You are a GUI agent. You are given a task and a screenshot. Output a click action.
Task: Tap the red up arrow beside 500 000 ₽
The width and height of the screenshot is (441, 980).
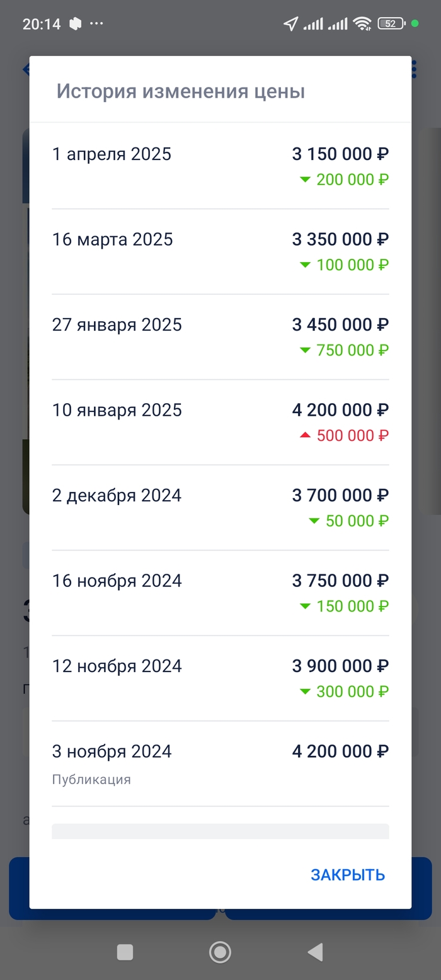306,435
